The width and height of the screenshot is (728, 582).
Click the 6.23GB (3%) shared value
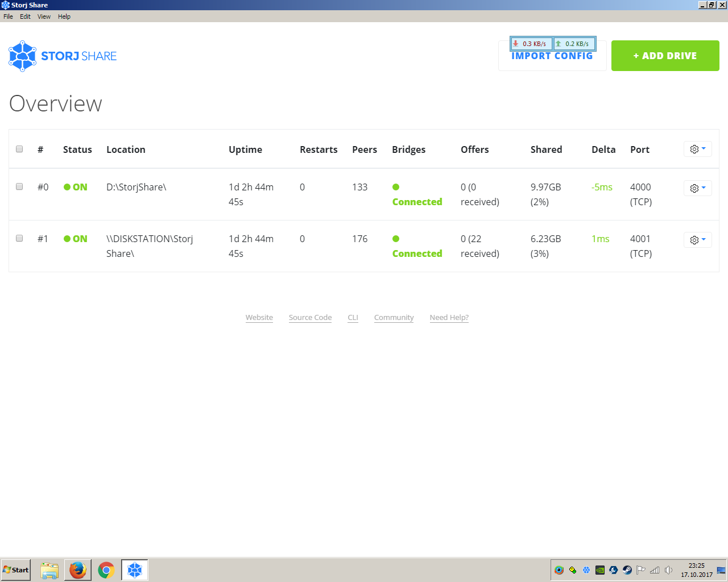pyautogui.click(x=546, y=246)
